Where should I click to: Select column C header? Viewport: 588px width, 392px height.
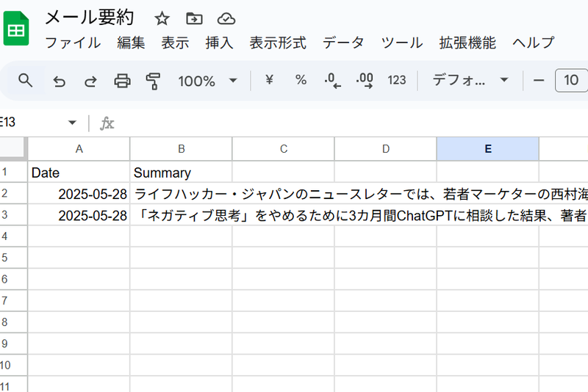[x=284, y=148]
